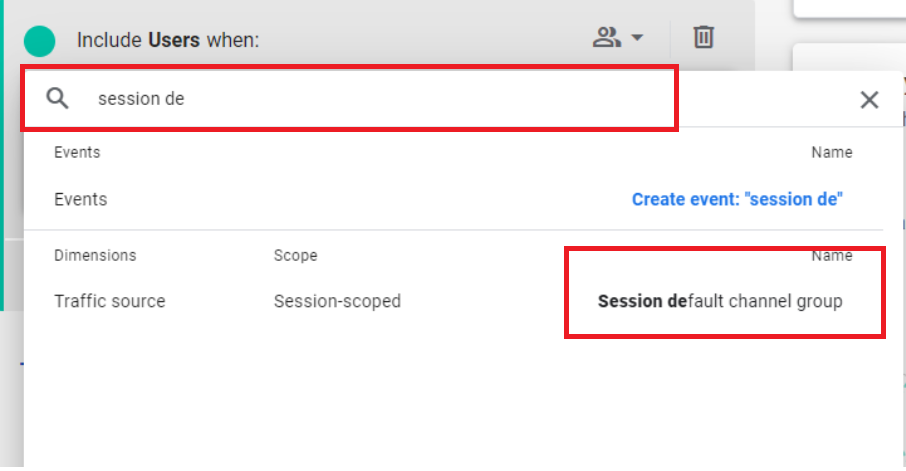Click the Name header in Events section
The width and height of the screenshot is (906, 471).
(x=831, y=153)
